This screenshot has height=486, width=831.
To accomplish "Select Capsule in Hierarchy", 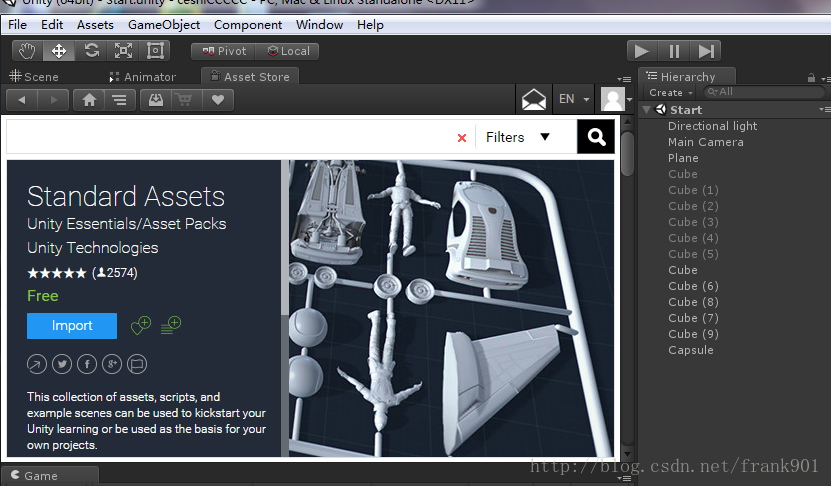I will click(x=691, y=350).
